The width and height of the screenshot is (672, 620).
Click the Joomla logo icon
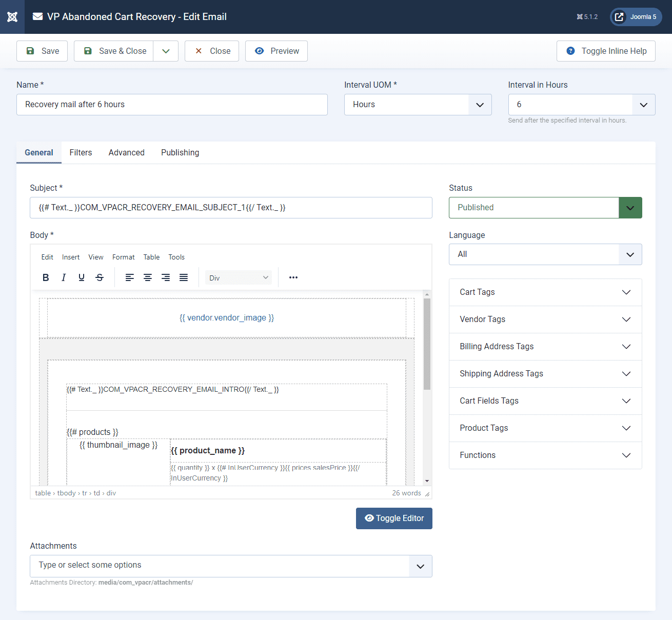[x=12, y=17]
